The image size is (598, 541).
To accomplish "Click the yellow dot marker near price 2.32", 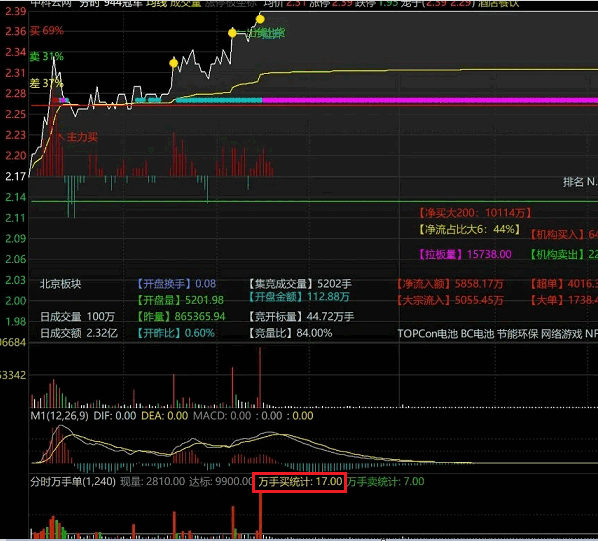I will 174,63.
